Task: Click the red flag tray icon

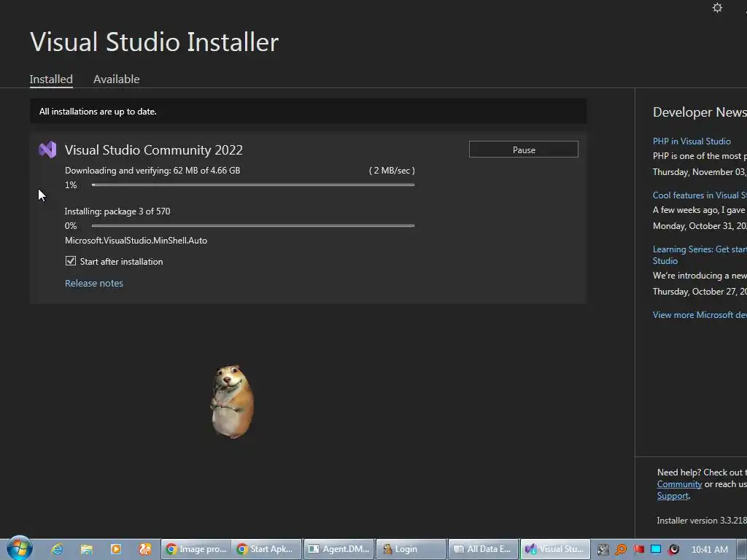Action: tap(638, 550)
